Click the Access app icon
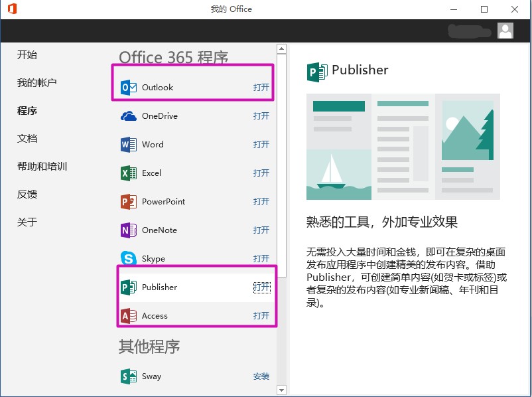Image resolution: width=532 pixels, height=397 pixels. 129,315
